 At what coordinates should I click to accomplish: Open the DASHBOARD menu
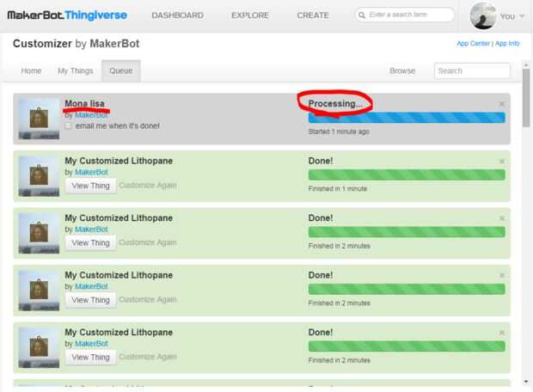click(177, 15)
